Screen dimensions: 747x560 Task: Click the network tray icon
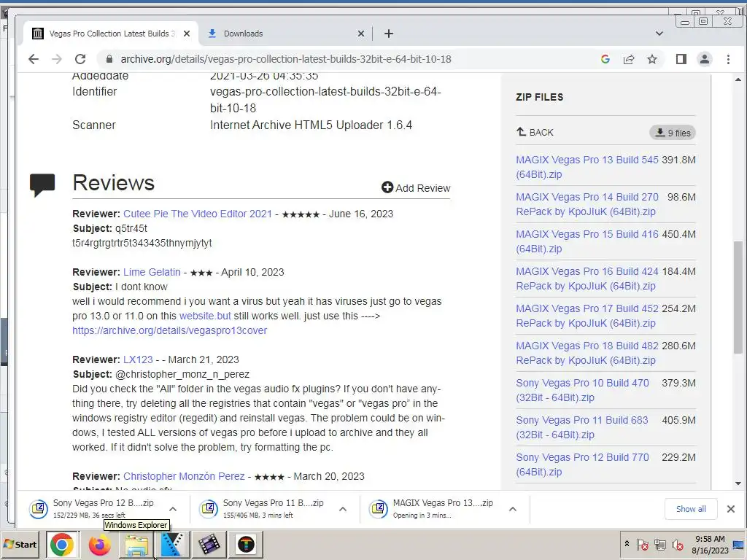[659, 544]
